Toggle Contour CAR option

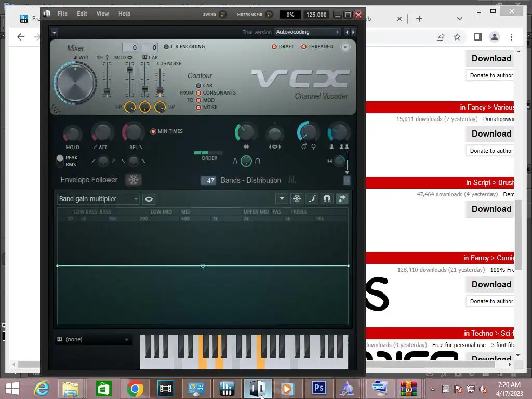(x=204, y=86)
